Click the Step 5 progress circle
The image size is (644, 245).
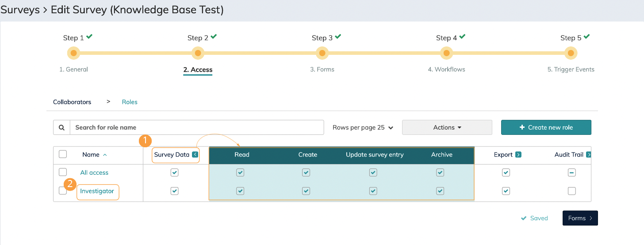(571, 54)
